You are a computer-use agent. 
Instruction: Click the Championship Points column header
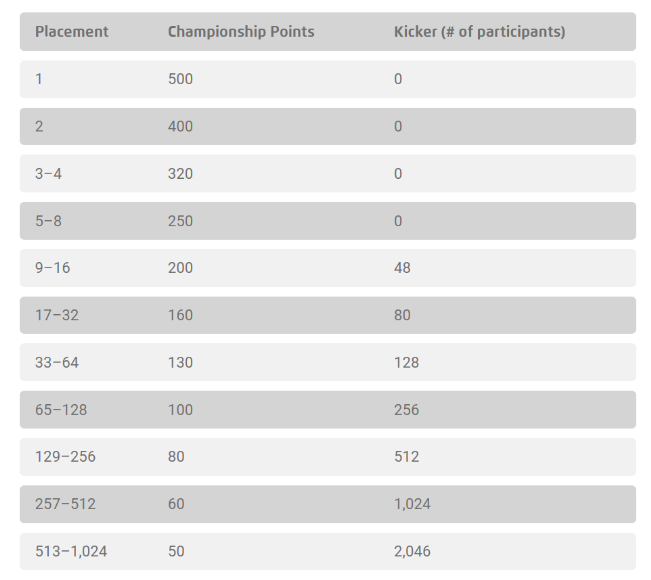pyautogui.click(x=241, y=32)
